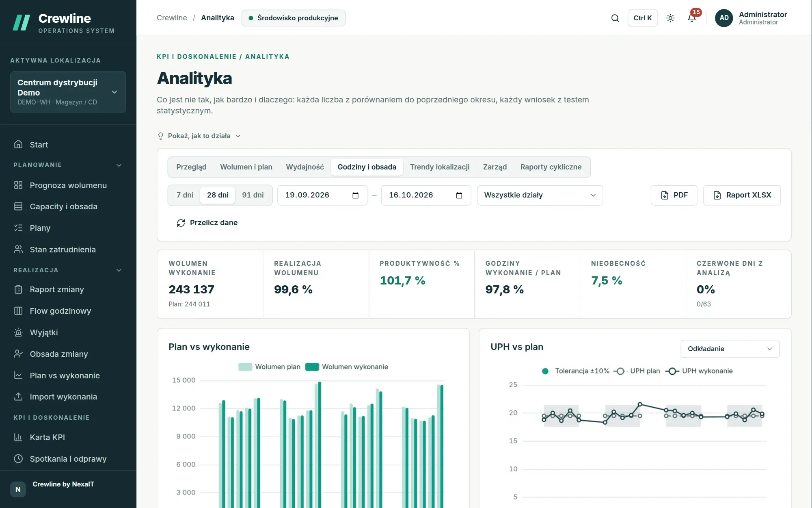Download the Raport XLSX
This screenshot has width=812, height=508.
pos(742,195)
